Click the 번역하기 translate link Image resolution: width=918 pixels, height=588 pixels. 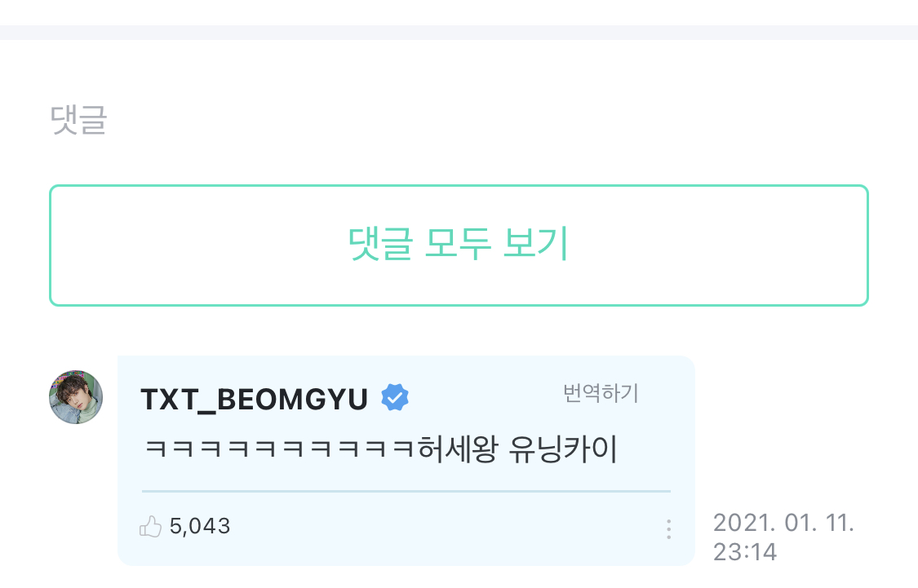[600, 392]
